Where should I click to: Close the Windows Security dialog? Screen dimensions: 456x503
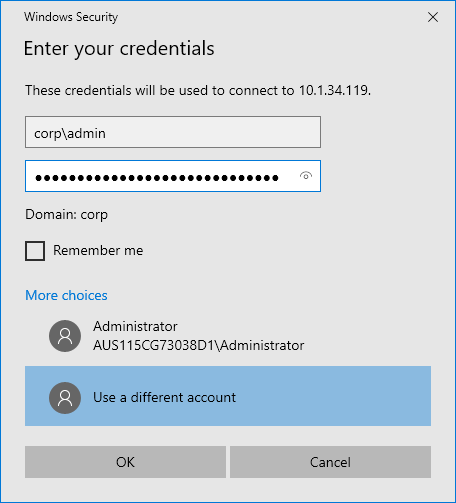[x=433, y=17]
